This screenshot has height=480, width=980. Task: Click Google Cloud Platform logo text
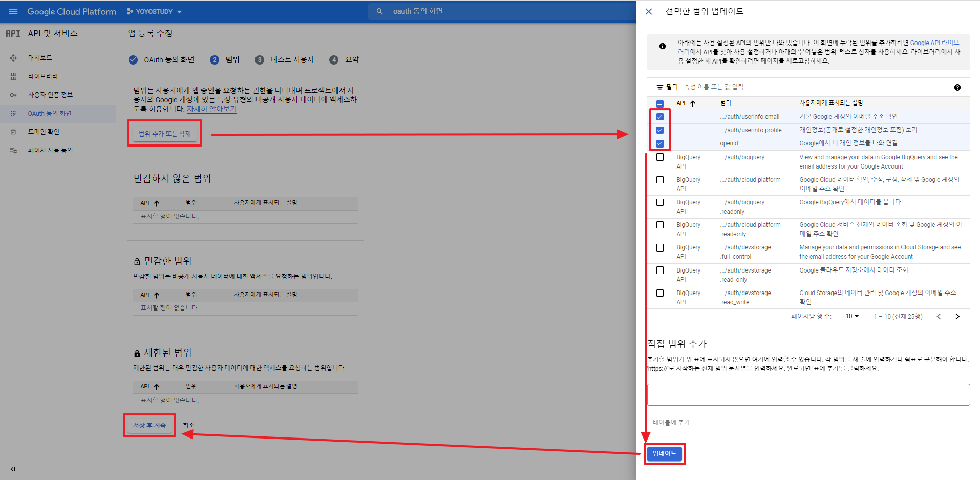click(x=72, y=11)
